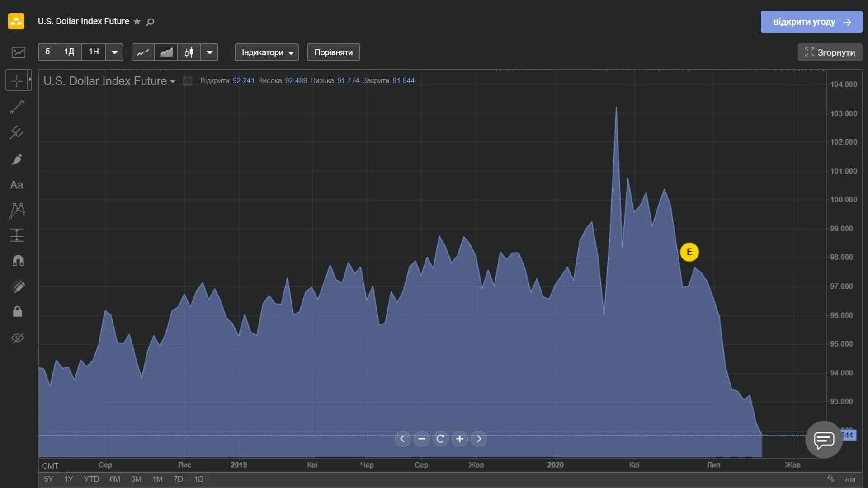Click the GMT timezone label
This screenshot has width=868, height=488.
click(x=50, y=466)
